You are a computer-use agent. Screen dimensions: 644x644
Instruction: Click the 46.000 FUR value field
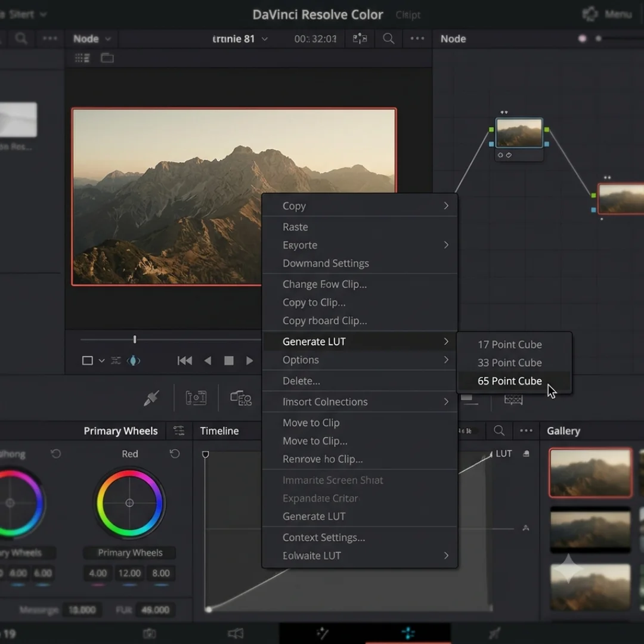pos(155,610)
